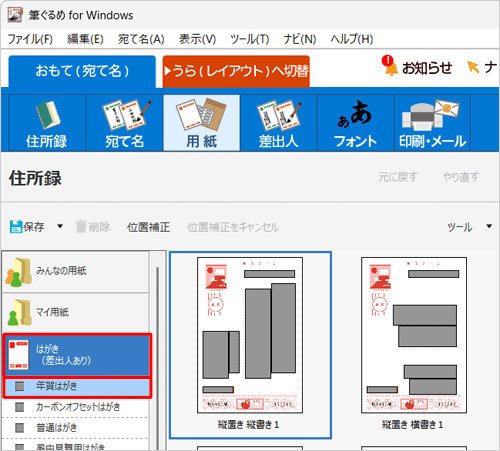
Task: Select 縦置き 横書き 1 layout thumbnail
Action: pyautogui.click(x=414, y=335)
